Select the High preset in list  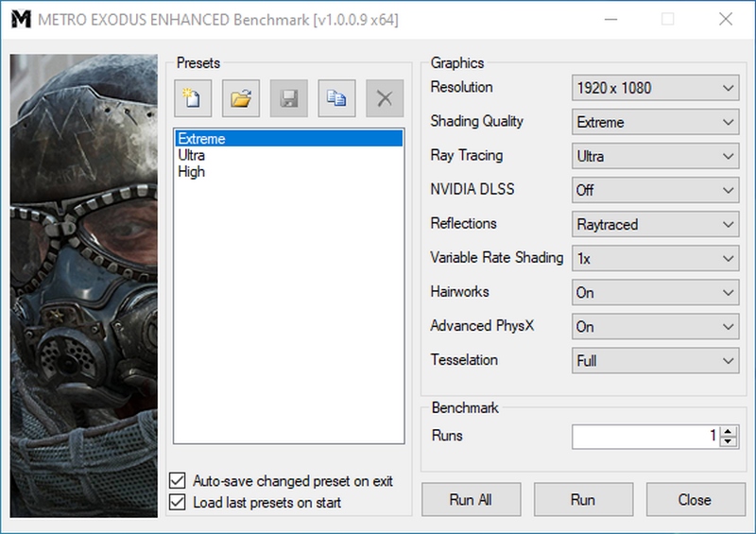point(192,172)
